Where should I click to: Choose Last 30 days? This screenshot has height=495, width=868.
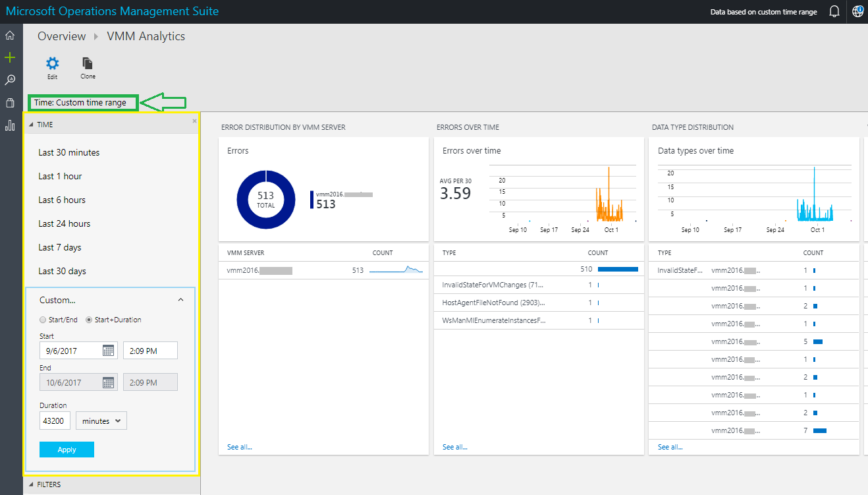[x=62, y=271]
